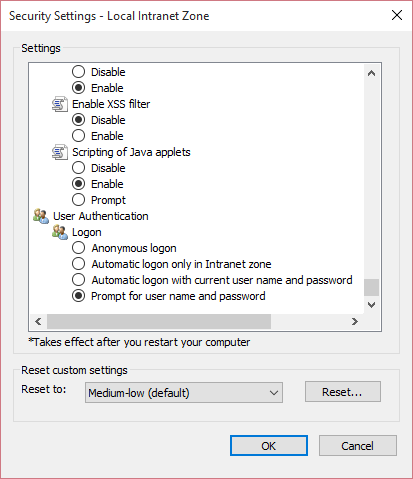This screenshot has width=413, height=479.
Task: Click the Cancel button
Action: coord(358,446)
